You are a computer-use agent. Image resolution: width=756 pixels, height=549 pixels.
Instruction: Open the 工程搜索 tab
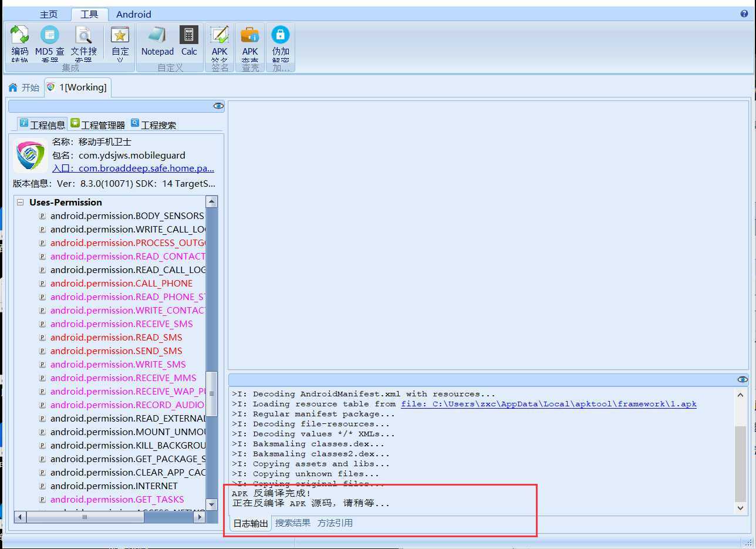tap(153, 124)
